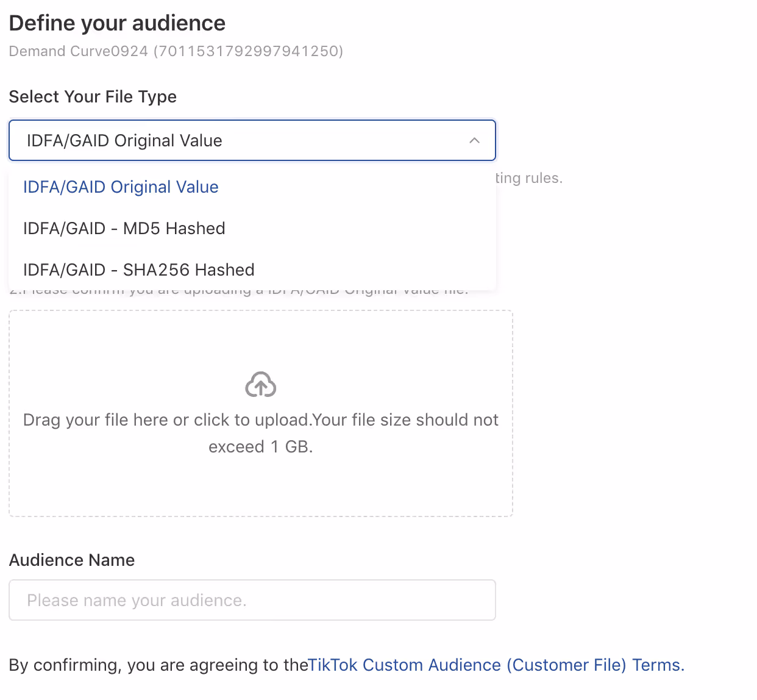Screen dimensions: 757x700
Task: Open the IDFA/GAID Original Value select box
Action: coord(252,140)
